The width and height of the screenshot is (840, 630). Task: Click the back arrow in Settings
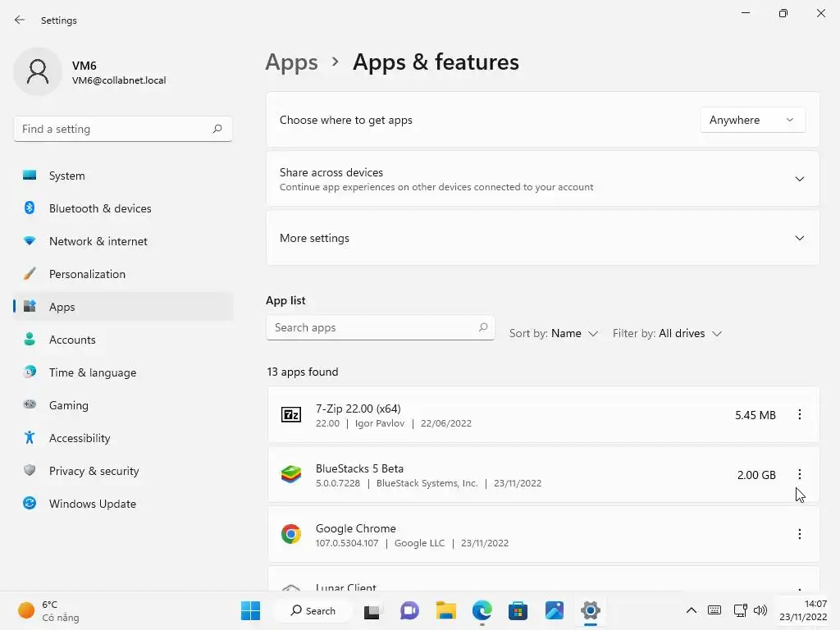pyautogui.click(x=20, y=20)
